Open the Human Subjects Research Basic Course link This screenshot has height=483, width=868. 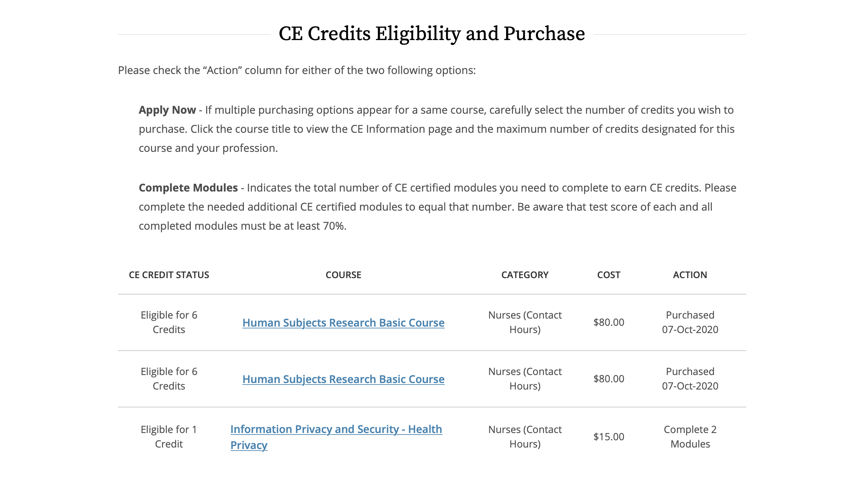[343, 322]
